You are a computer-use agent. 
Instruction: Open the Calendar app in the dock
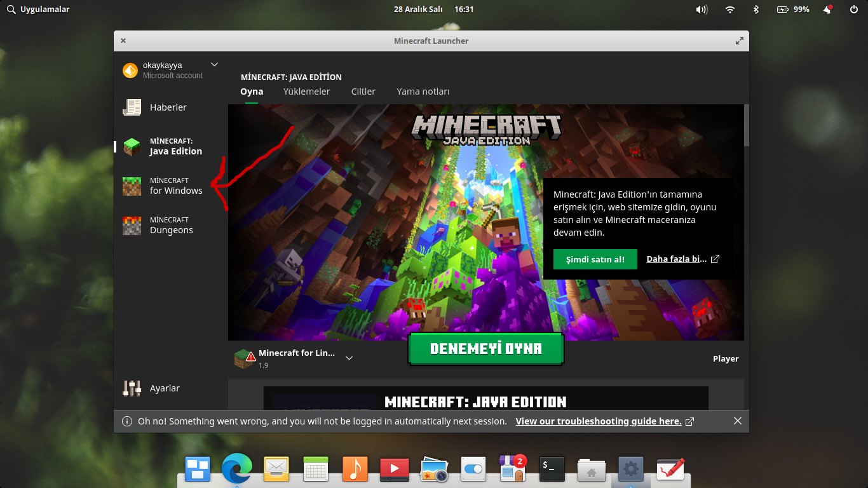316,470
